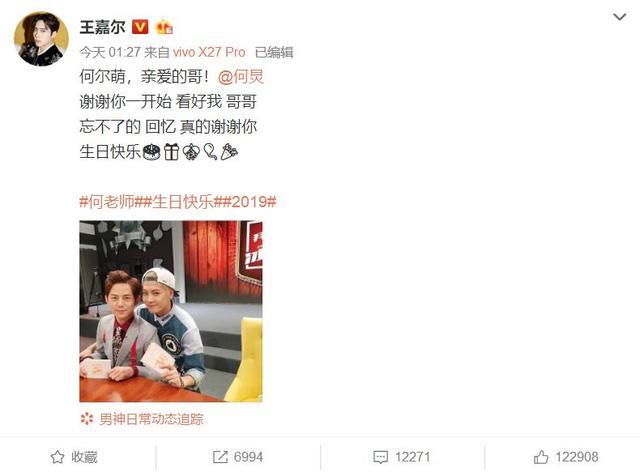640x472 pixels.
Task: Click the flower icon beside 男神日常动态追踪
Action: click(87, 419)
